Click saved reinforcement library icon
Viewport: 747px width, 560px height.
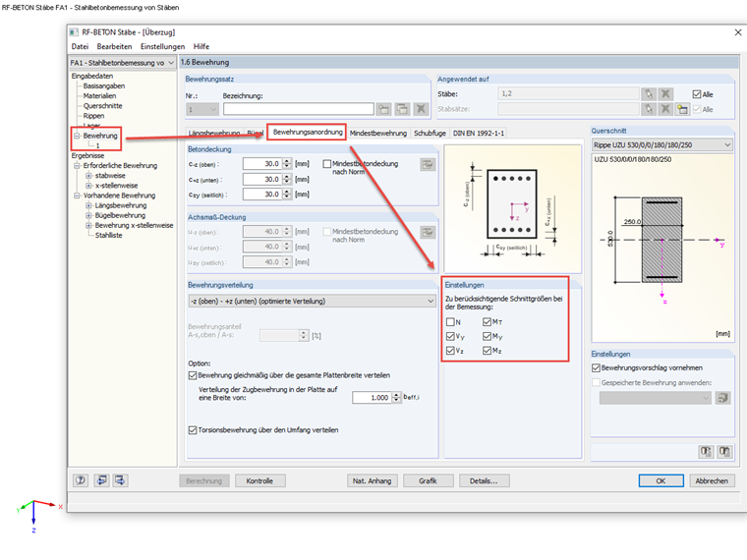click(722, 398)
